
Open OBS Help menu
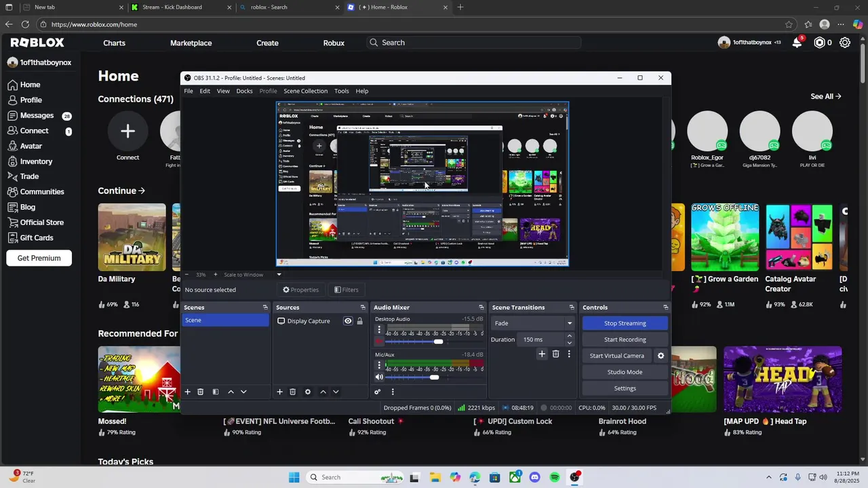pos(362,91)
